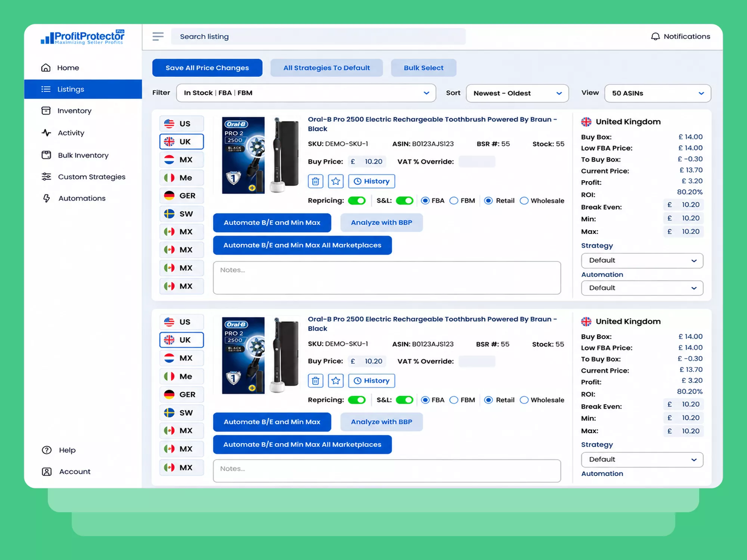Select US marketplace in second listing
The image size is (747, 560).
[x=182, y=322]
